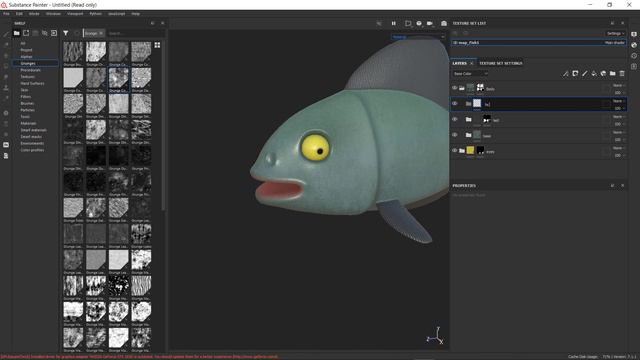Open the viewport Material mode dropdown
Image resolution: width=640 pixels, height=360 pixels.
[x=418, y=37]
